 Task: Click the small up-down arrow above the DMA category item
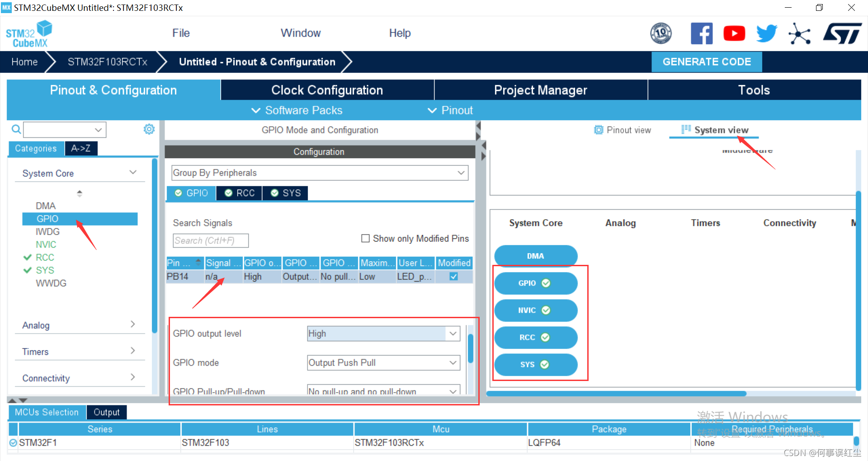(x=80, y=193)
